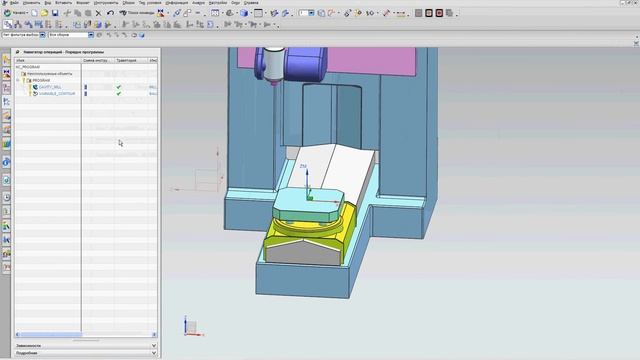Pin the Навигатор операций panel
Image resolution: width=640 pixels, height=360 pixels.
click(x=18, y=52)
